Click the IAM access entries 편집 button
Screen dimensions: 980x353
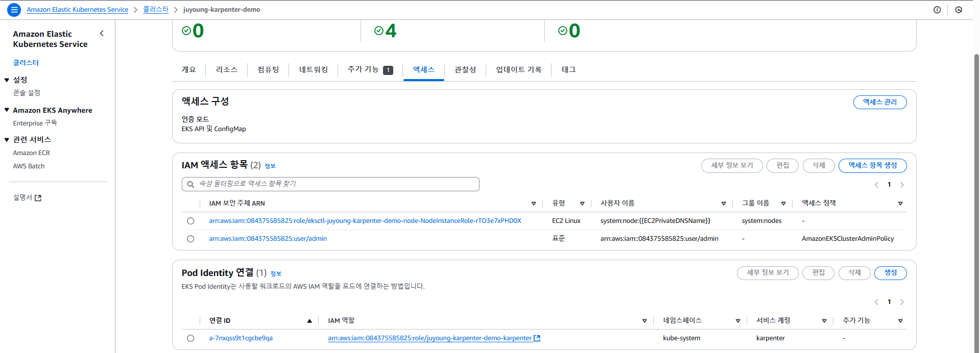click(782, 165)
